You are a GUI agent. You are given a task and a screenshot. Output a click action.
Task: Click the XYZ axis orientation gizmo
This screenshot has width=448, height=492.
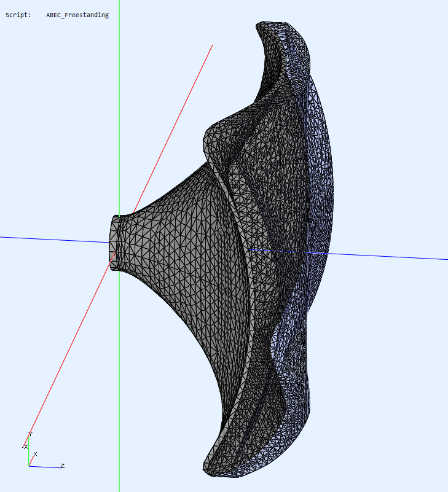[43, 450]
